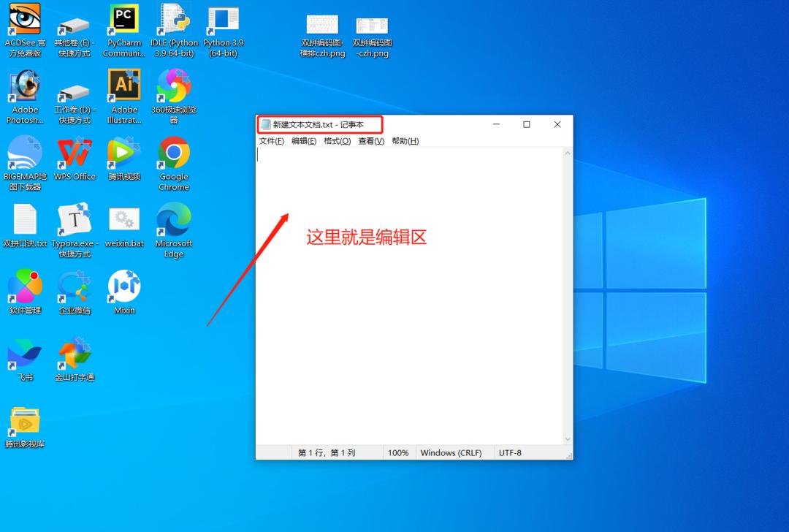The image size is (789, 532).
Task: Open the 帮助(H) menu in Notepad
Action: [405, 140]
